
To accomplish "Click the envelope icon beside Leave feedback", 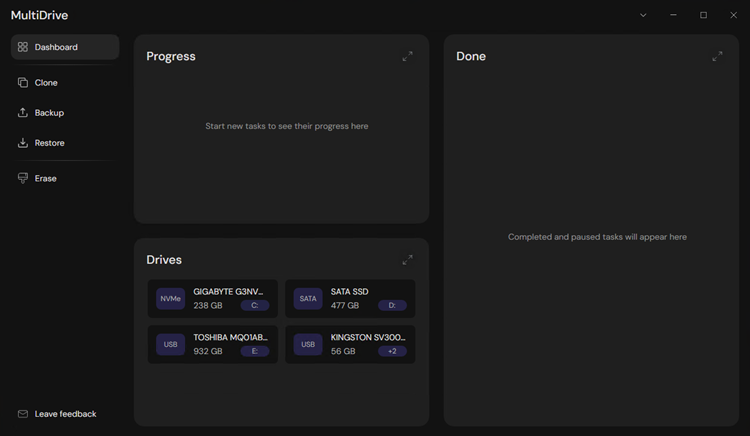I will tap(23, 414).
